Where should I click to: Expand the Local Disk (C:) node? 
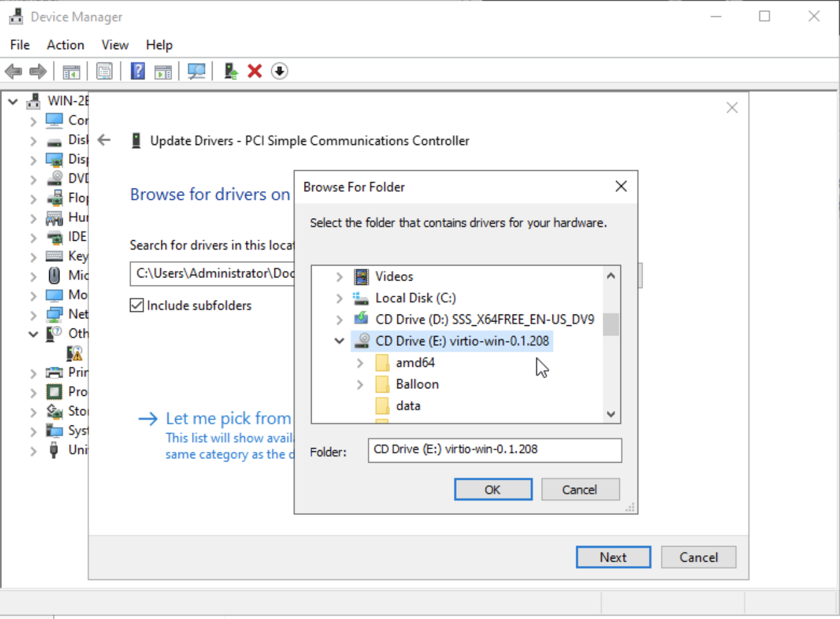339,298
